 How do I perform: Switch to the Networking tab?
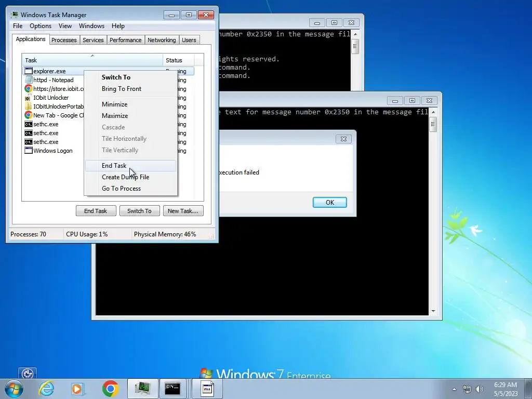[162, 40]
